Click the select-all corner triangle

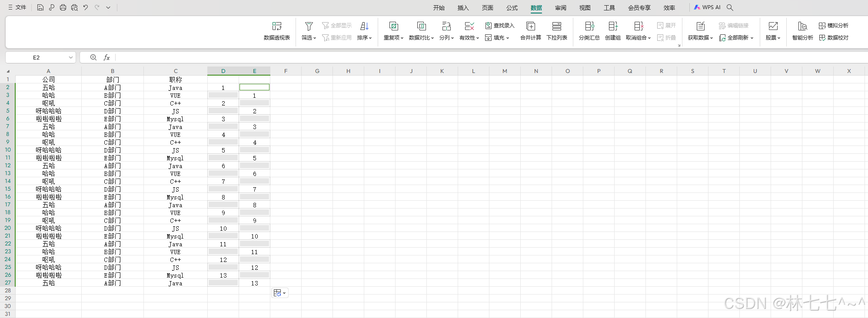coord(8,71)
